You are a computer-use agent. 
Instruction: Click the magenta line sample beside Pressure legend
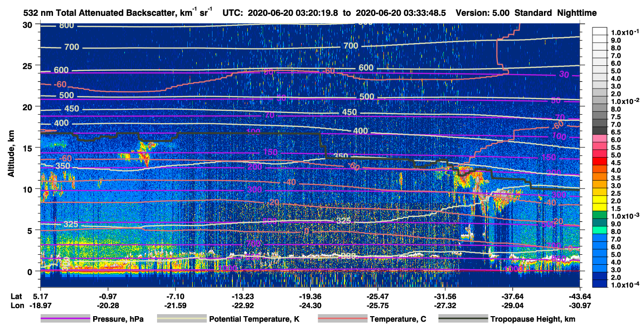tap(65, 319)
